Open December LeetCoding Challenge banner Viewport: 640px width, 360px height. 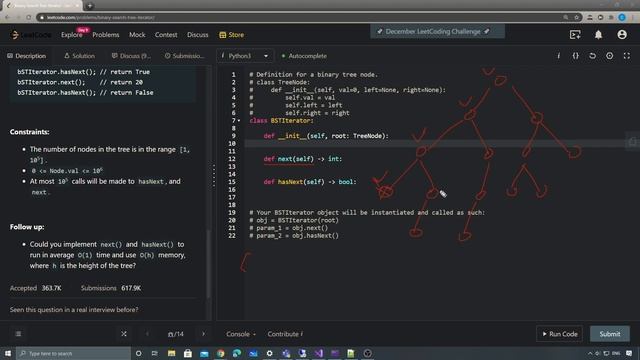pos(437,31)
